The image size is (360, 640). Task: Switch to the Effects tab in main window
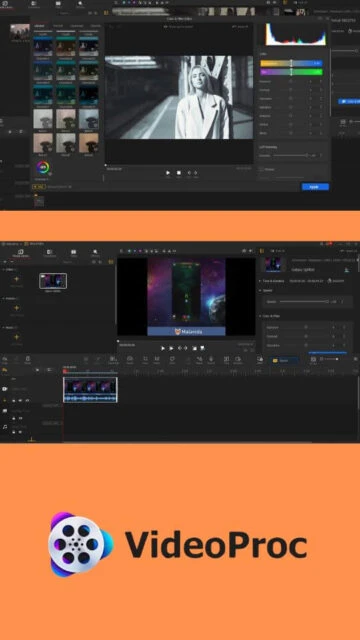coord(96,253)
